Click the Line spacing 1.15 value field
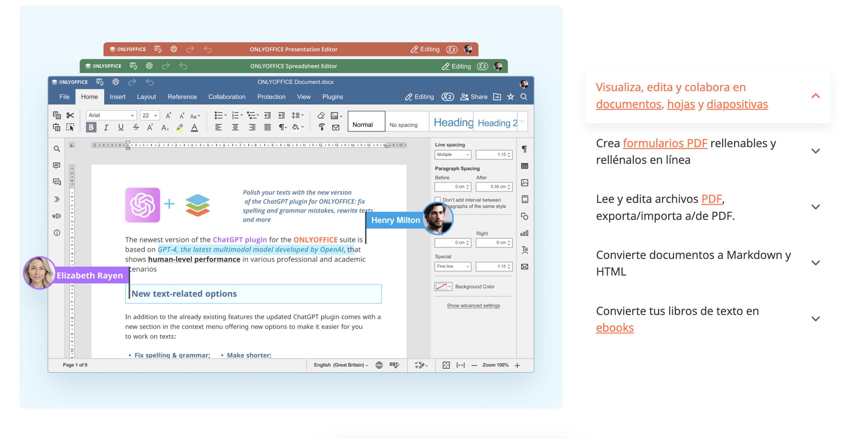Image resolution: width=868 pixels, height=439 pixels. click(x=494, y=154)
